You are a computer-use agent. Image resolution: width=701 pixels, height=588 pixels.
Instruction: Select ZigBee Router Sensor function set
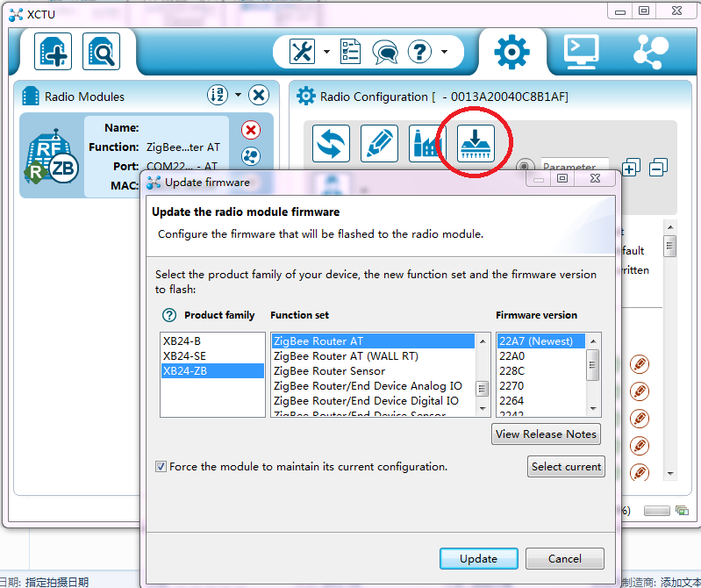coord(373,370)
